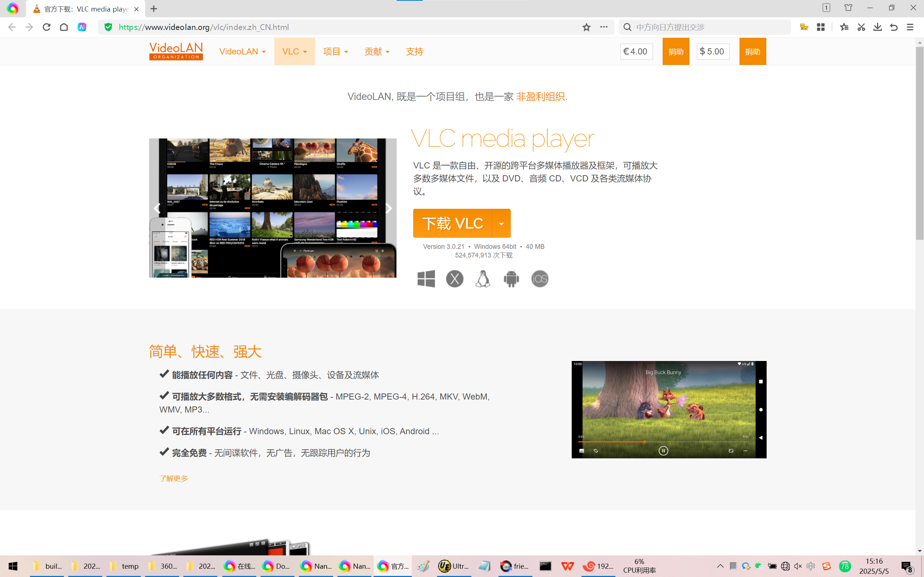Image resolution: width=924 pixels, height=577 pixels.
Task: Follow the 了解更多 link
Action: click(173, 479)
